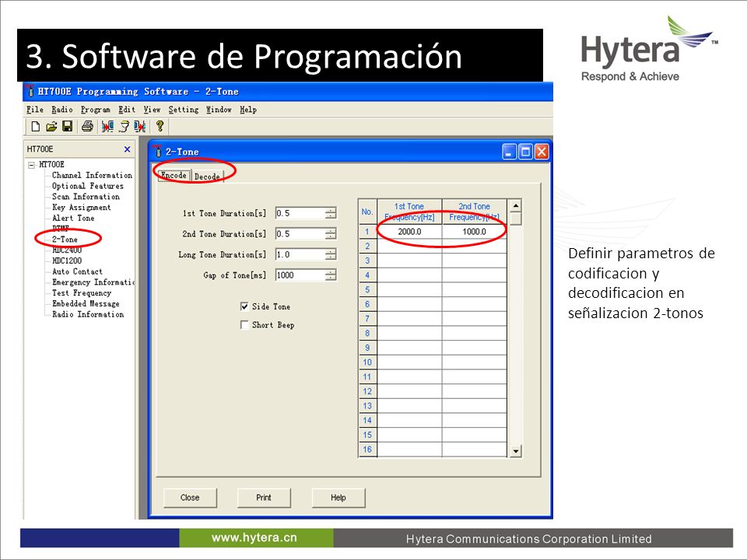Image resolution: width=747 pixels, height=560 pixels.
Task: Click the 1000.0 cell in the 2nd Tone column
Action: pos(474,232)
